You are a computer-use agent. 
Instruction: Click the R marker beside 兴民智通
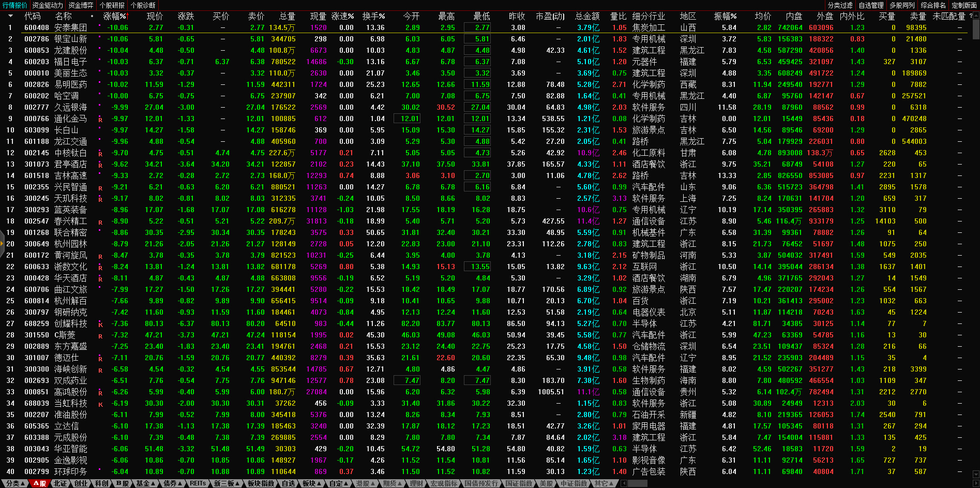click(100, 188)
